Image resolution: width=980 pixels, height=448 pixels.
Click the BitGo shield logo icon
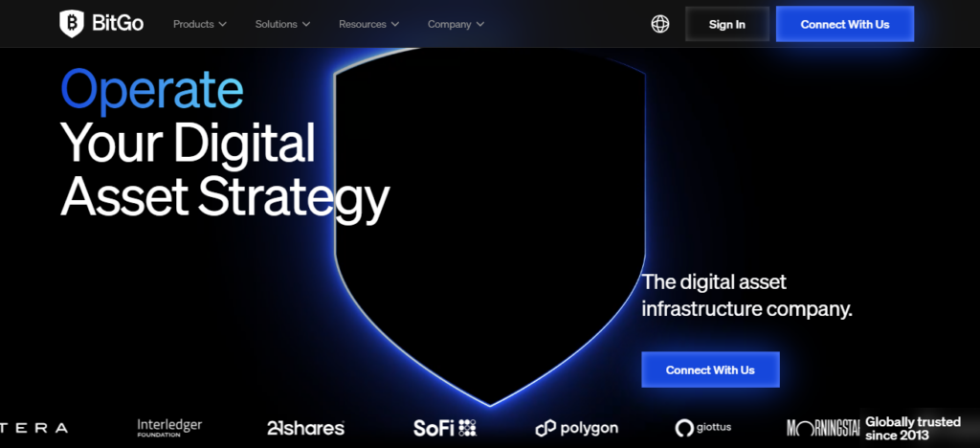pyautogui.click(x=71, y=24)
